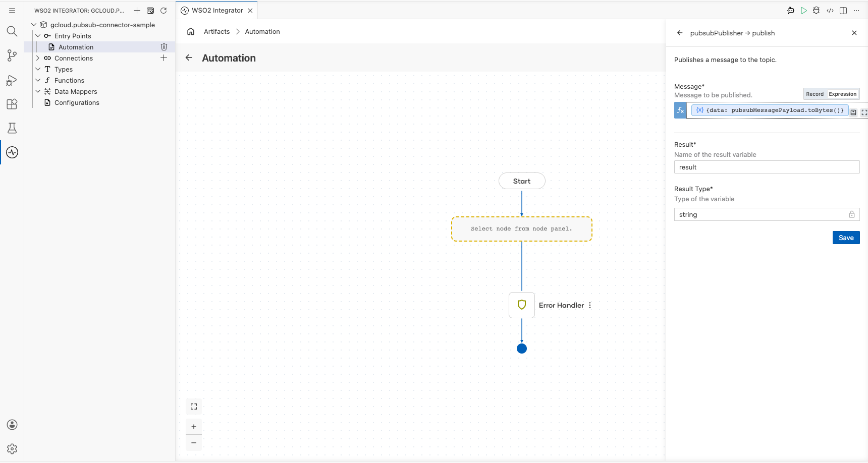Expand the Connections tree node
The height and width of the screenshot is (463, 868).
[38, 58]
